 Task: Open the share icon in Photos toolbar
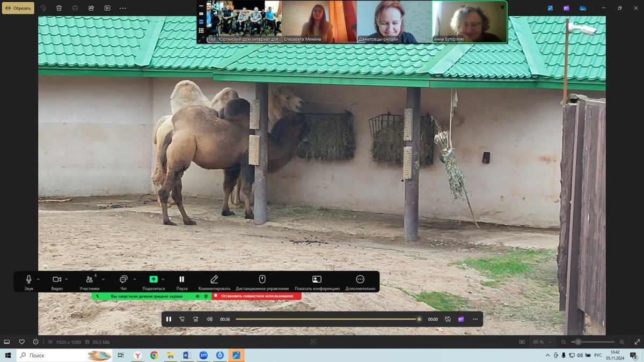[91, 8]
